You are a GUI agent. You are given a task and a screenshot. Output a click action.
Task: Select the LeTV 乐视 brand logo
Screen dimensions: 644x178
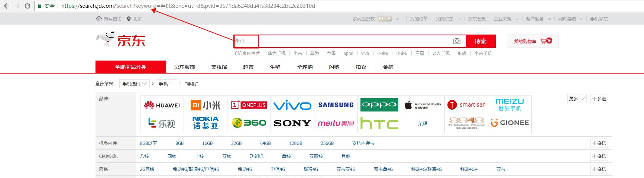click(x=162, y=123)
